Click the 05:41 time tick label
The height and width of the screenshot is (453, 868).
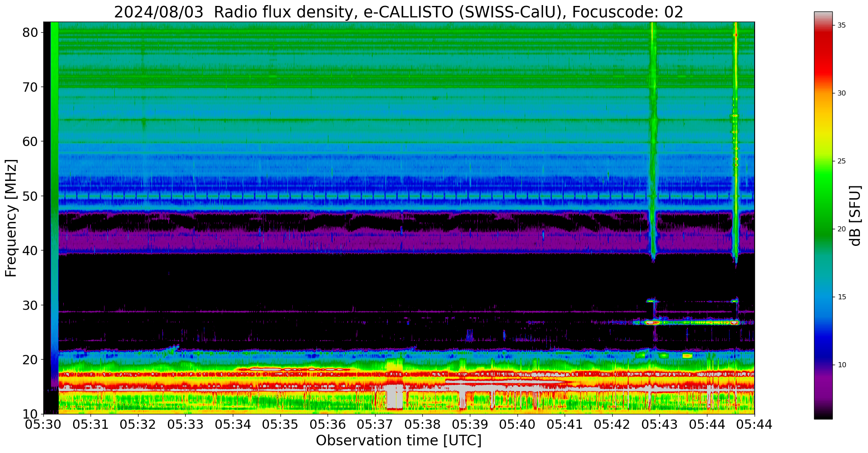point(565,424)
